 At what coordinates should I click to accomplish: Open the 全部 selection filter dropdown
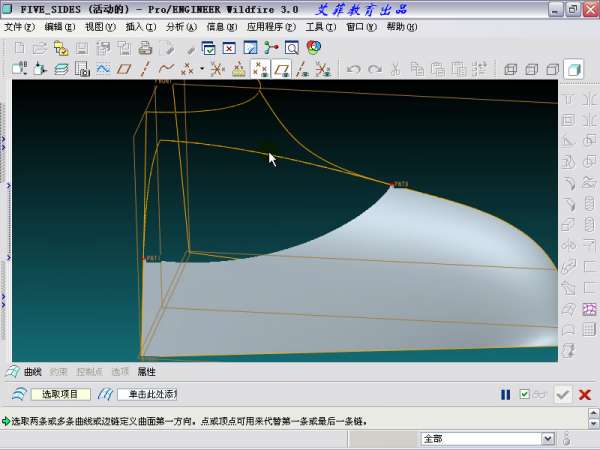[x=548, y=439]
